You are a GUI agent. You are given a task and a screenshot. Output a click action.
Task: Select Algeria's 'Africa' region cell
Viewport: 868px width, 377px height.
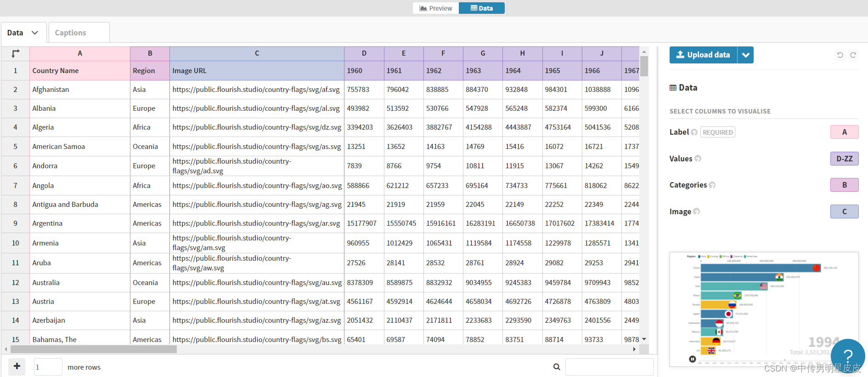[x=150, y=127]
